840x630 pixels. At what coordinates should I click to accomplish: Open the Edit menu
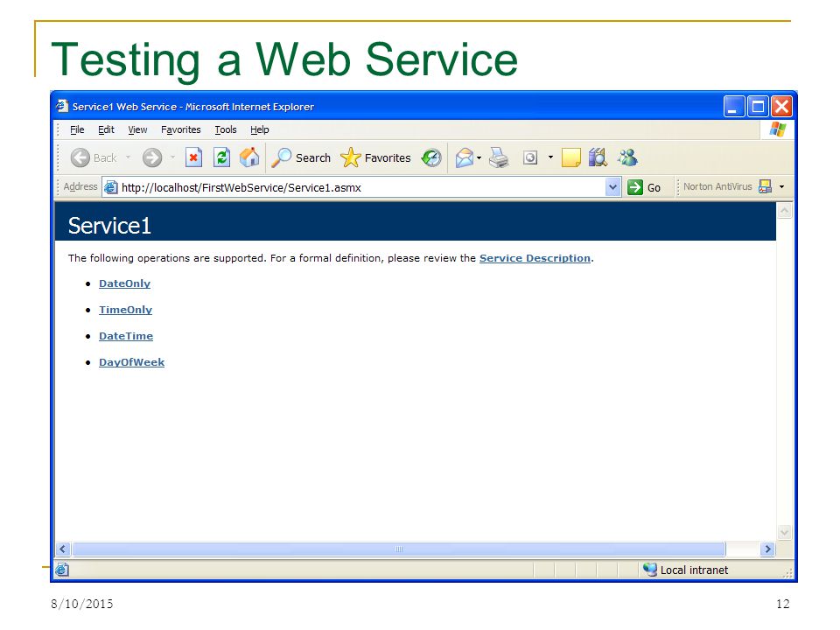[x=106, y=129]
